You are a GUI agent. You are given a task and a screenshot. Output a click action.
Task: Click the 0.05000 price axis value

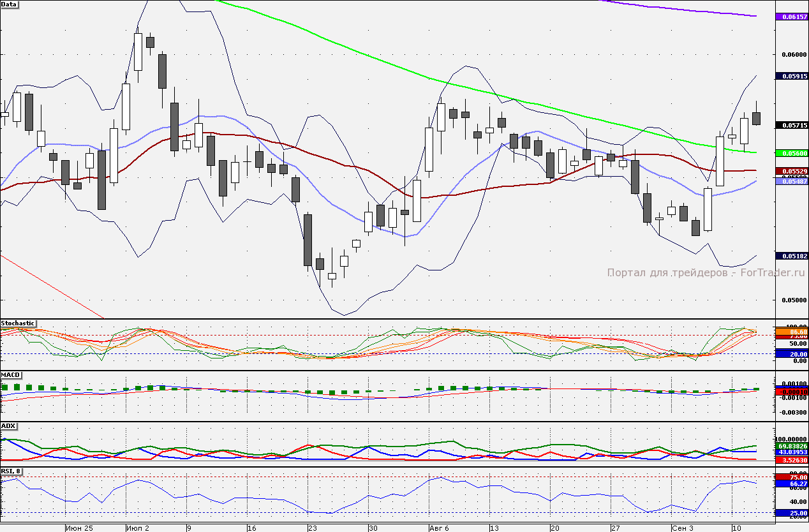[x=794, y=300]
